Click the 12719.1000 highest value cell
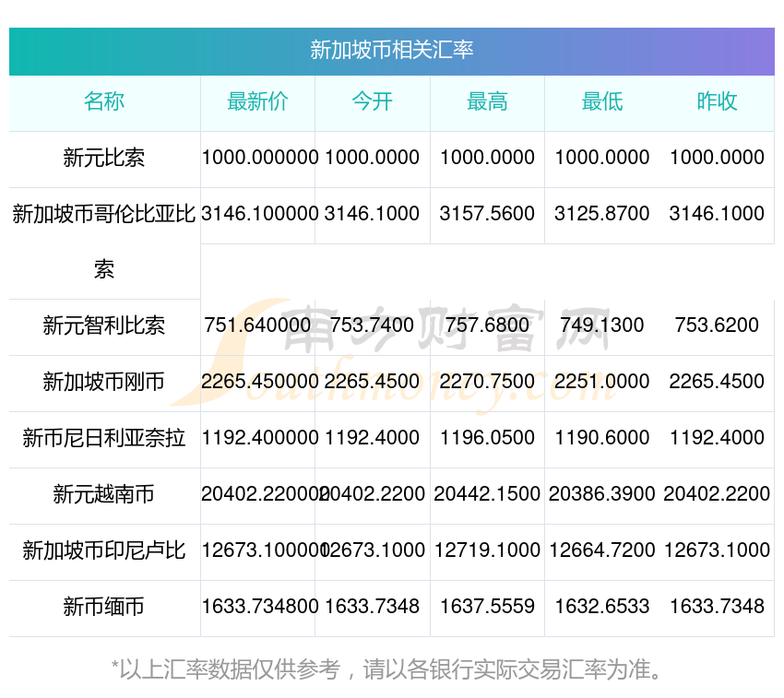The image size is (784, 698). pyautogui.click(x=487, y=550)
